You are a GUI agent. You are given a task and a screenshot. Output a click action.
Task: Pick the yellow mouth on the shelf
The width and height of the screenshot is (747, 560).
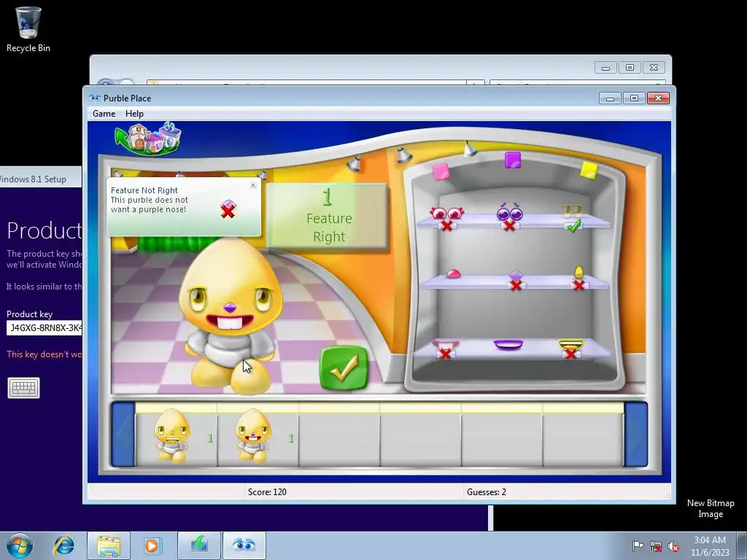pyautogui.click(x=570, y=344)
